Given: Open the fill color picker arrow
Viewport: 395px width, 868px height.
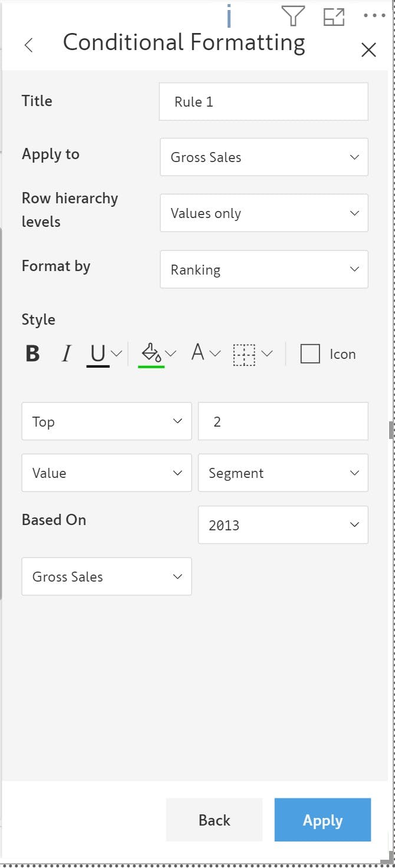Looking at the screenshot, I should pos(171,353).
